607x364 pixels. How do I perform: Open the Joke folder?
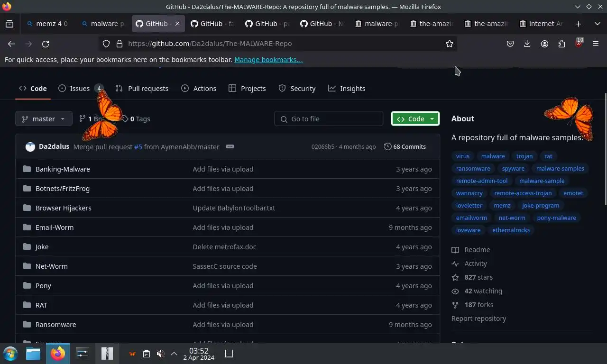(42, 246)
